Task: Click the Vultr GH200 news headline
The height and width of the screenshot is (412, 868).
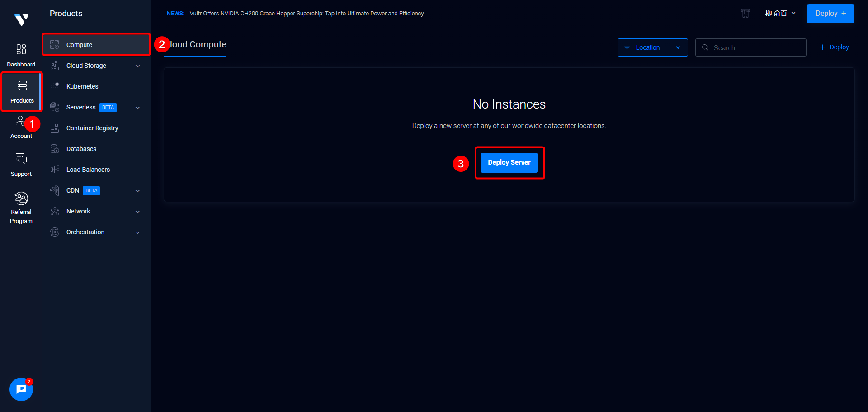Action: 307,14
